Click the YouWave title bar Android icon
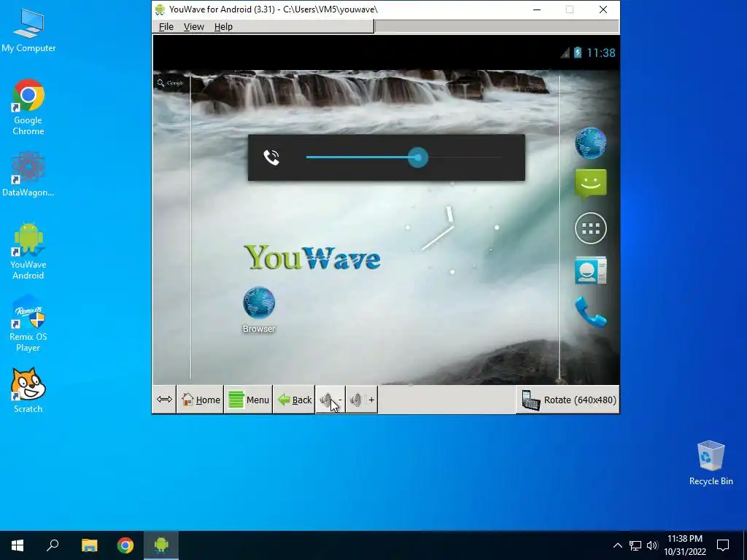747x560 pixels. point(160,9)
